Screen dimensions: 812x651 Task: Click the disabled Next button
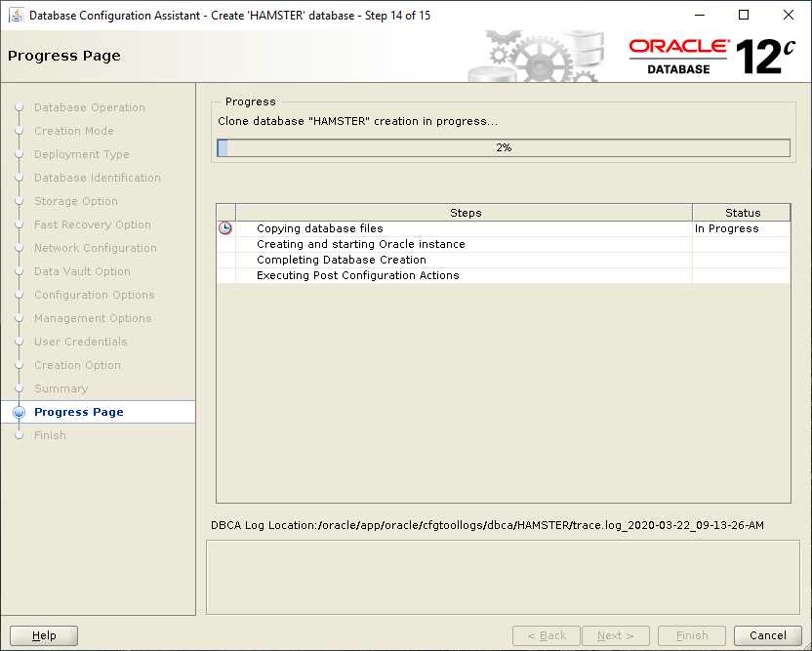coord(615,635)
